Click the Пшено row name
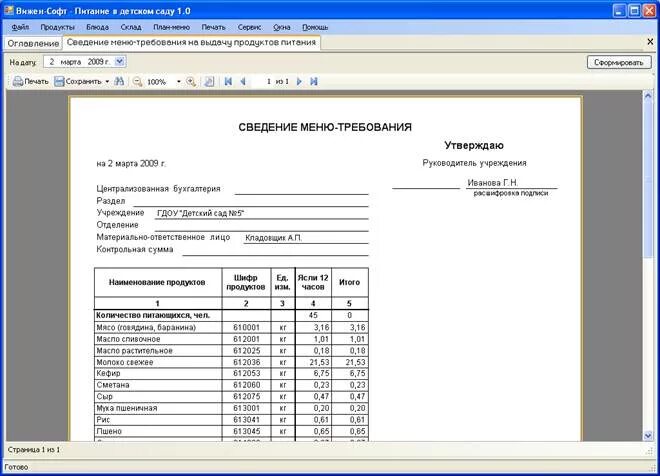 (x=109, y=431)
